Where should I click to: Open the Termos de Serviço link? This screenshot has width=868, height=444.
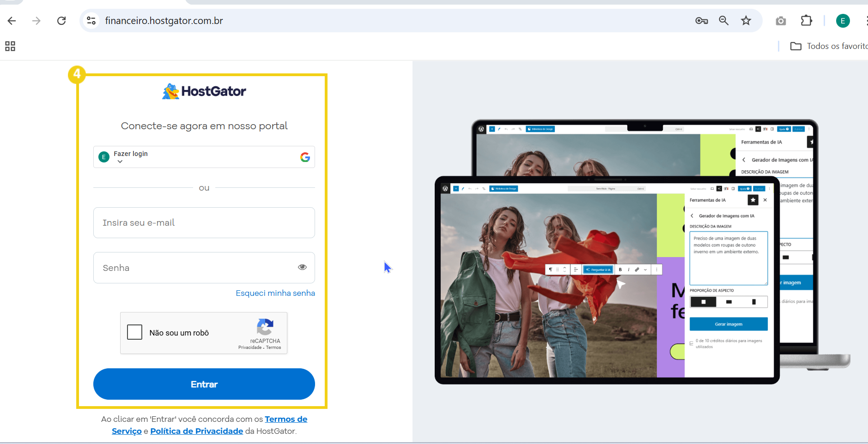coord(286,419)
